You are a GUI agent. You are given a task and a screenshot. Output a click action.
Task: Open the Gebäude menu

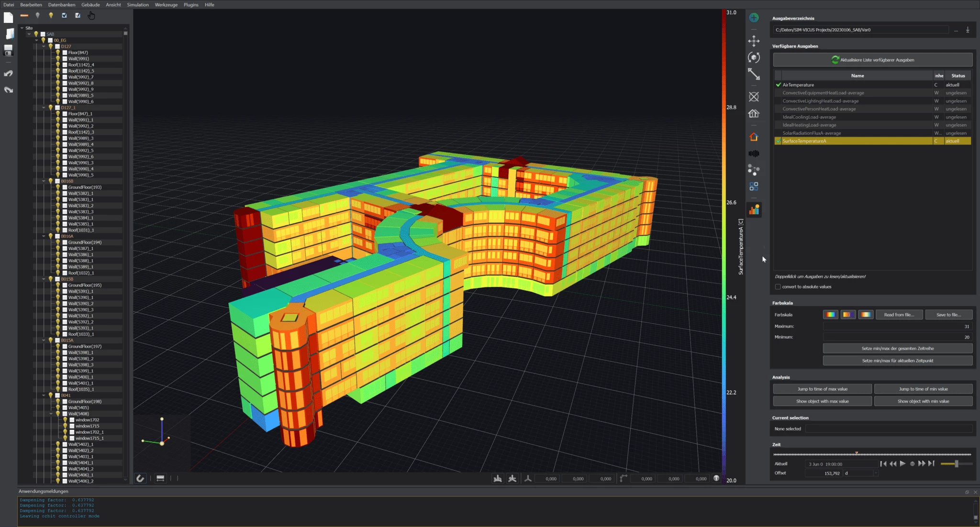click(90, 5)
